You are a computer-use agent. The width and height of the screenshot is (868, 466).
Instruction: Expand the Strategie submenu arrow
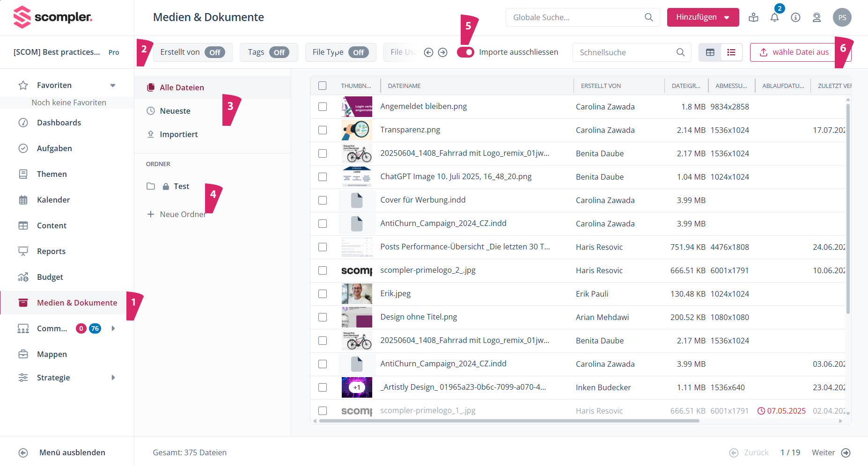click(x=113, y=378)
